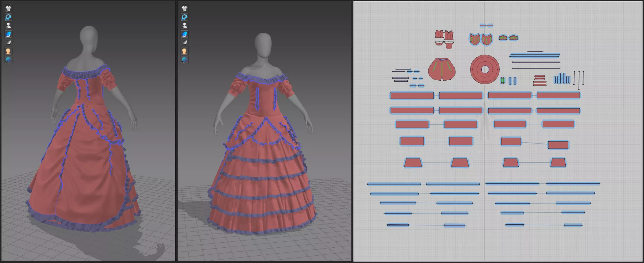The height and width of the screenshot is (263, 644).
Task: Toggle Show Avatar icon in left viewport
Action: coord(8,26)
